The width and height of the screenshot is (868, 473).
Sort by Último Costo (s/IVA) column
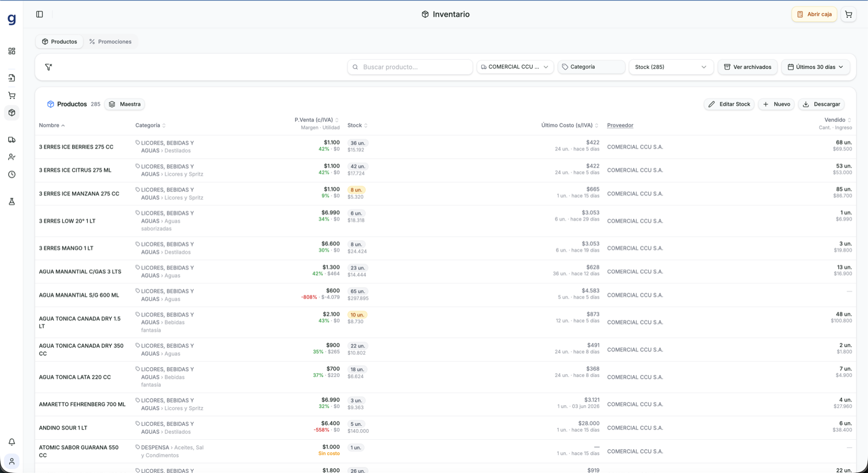570,125
